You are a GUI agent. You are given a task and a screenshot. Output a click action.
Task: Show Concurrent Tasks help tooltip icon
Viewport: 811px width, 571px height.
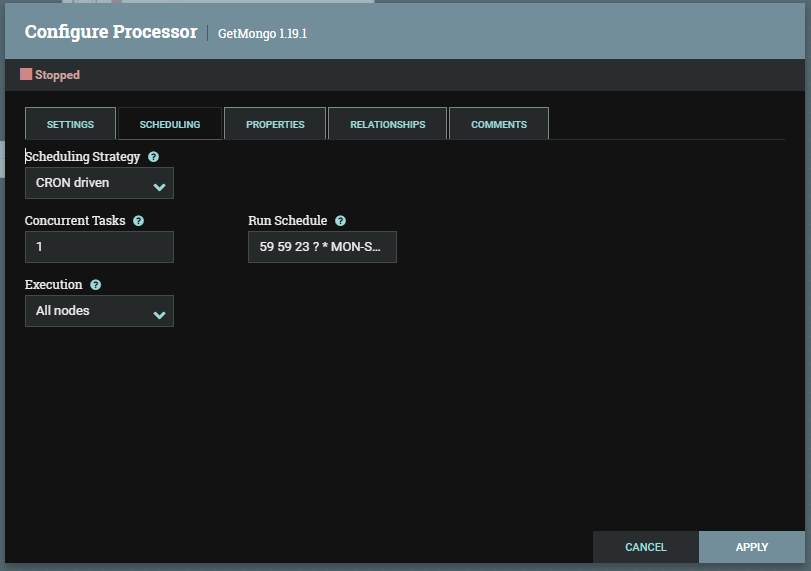[138, 221]
